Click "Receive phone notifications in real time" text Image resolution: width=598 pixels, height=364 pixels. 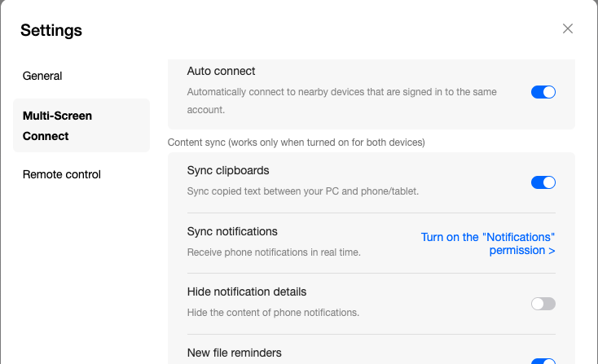[274, 252]
